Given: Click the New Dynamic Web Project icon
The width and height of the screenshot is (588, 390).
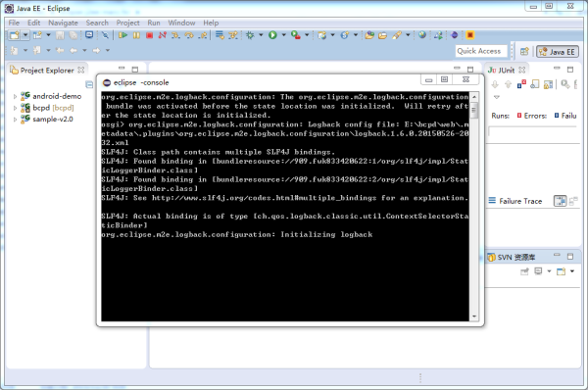Looking at the screenshot, I should pyautogui.click(x=321, y=35).
